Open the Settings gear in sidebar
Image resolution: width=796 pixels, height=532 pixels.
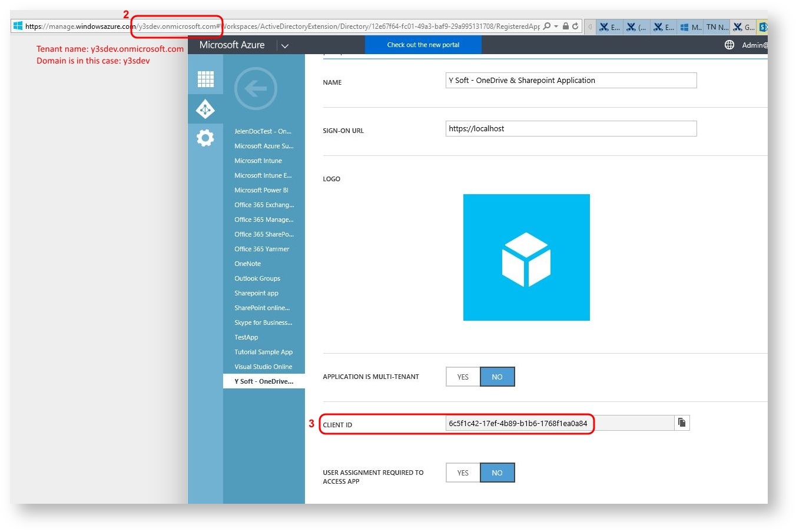tap(205, 138)
